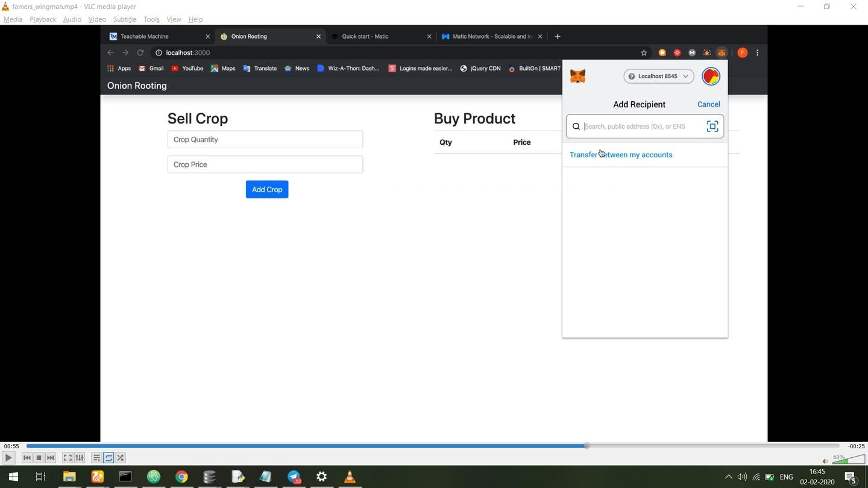Open the Audio menu
The image size is (868, 488).
pos(72,19)
